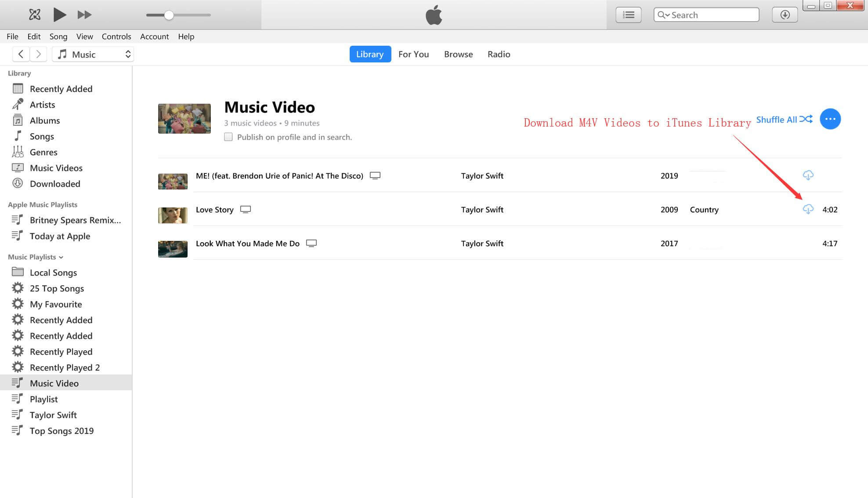Select the Library tab
868x498 pixels.
(x=369, y=54)
